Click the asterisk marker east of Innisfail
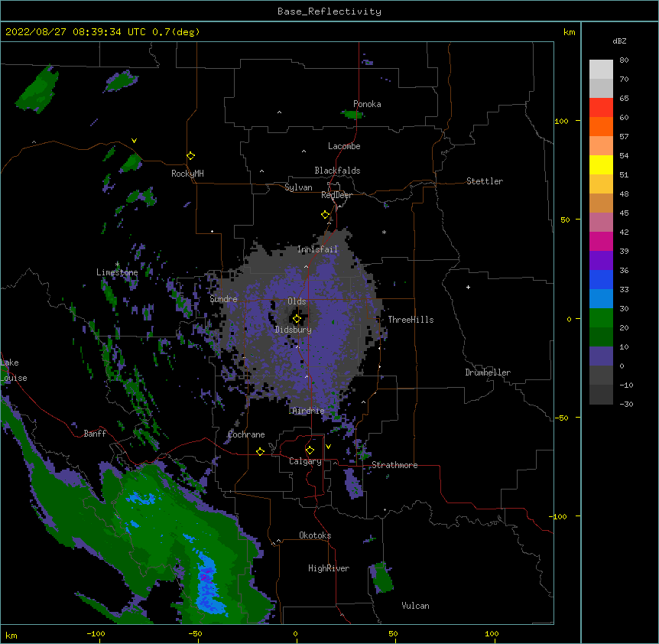Image resolution: width=659 pixels, height=644 pixels. pyautogui.click(x=384, y=233)
